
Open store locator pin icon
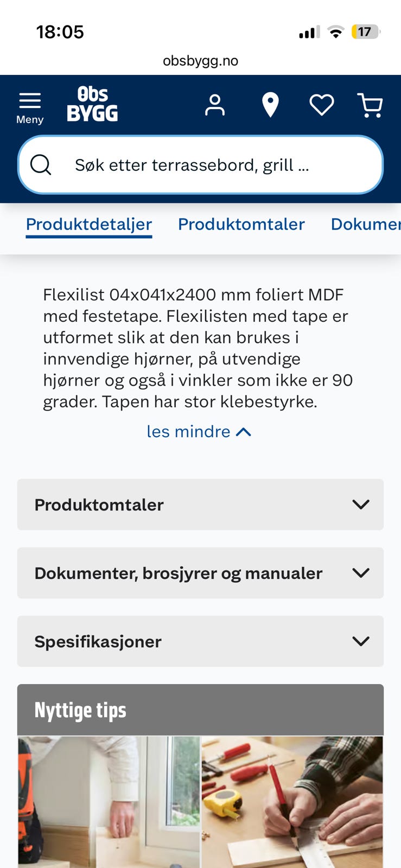(270, 105)
